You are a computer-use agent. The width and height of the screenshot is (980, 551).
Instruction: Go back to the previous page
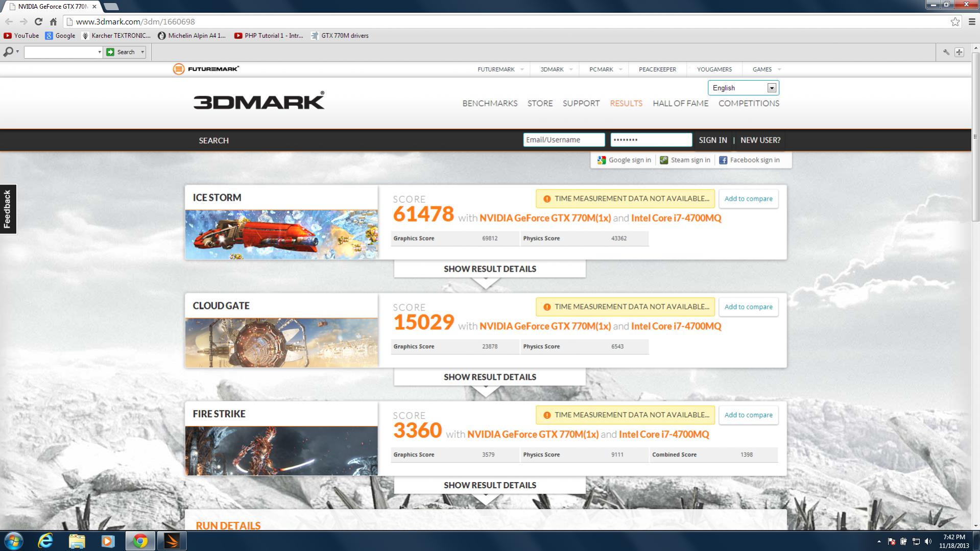coord(9,21)
